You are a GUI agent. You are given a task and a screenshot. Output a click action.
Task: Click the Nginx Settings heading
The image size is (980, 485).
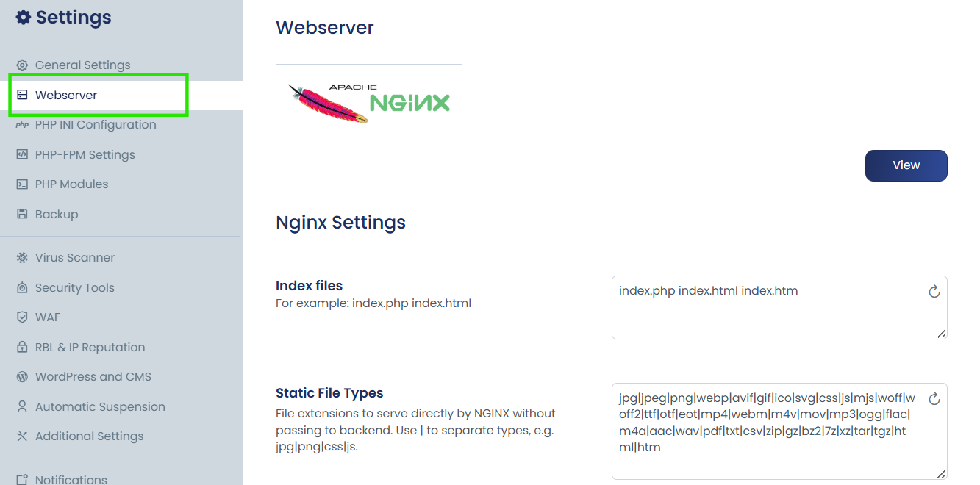(340, 222)
